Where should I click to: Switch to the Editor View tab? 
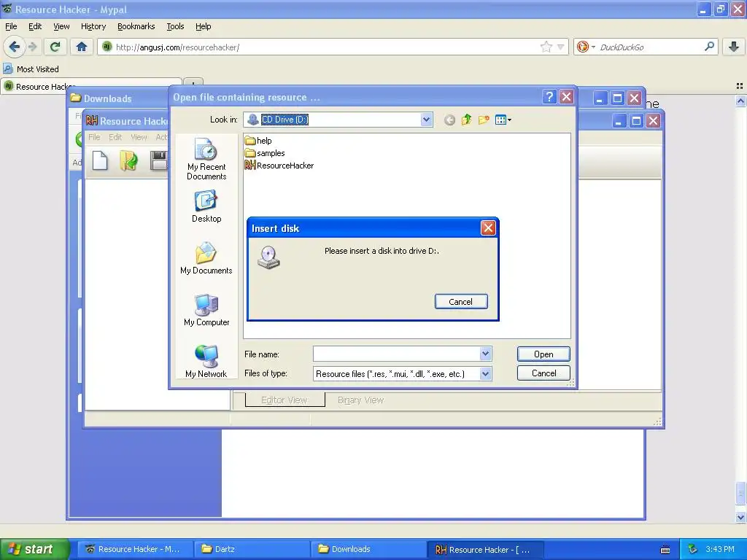pyautogui.click(x=285, y=400)
